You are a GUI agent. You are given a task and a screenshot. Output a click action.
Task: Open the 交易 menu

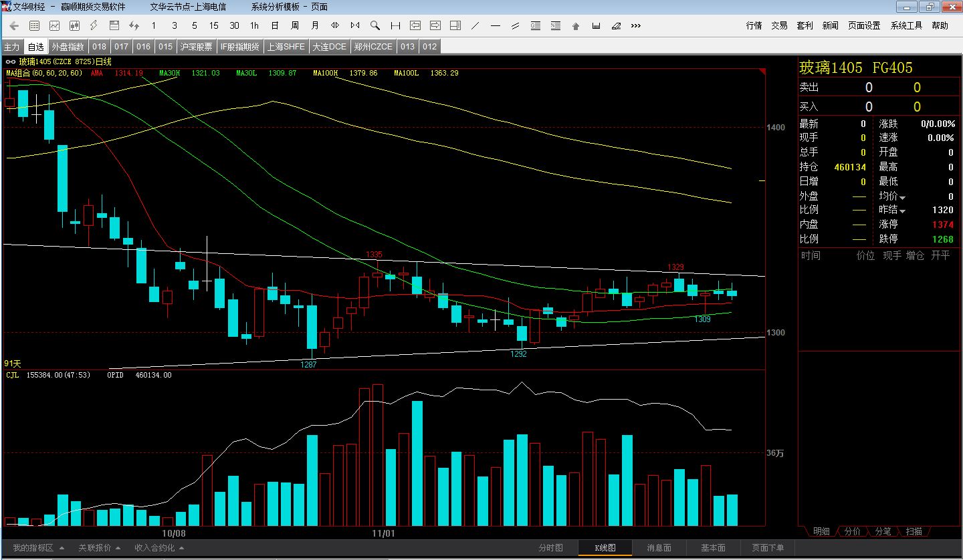pos(779,25)
